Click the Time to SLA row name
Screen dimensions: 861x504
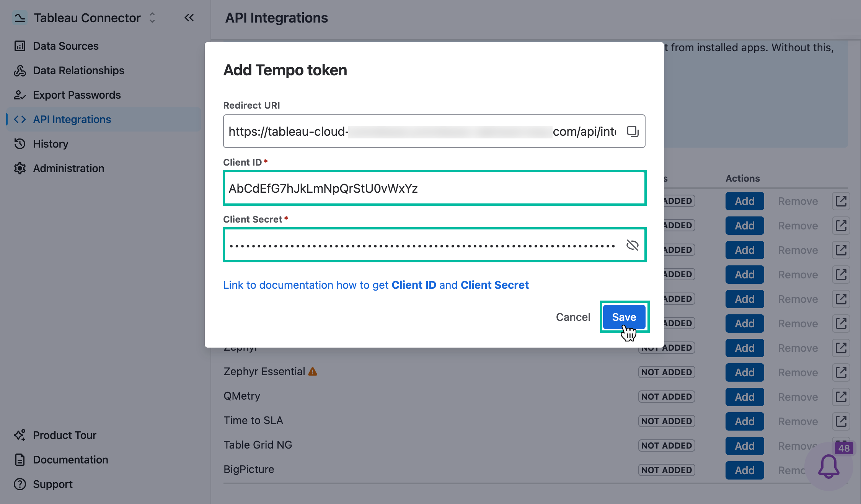coord(253,421)
